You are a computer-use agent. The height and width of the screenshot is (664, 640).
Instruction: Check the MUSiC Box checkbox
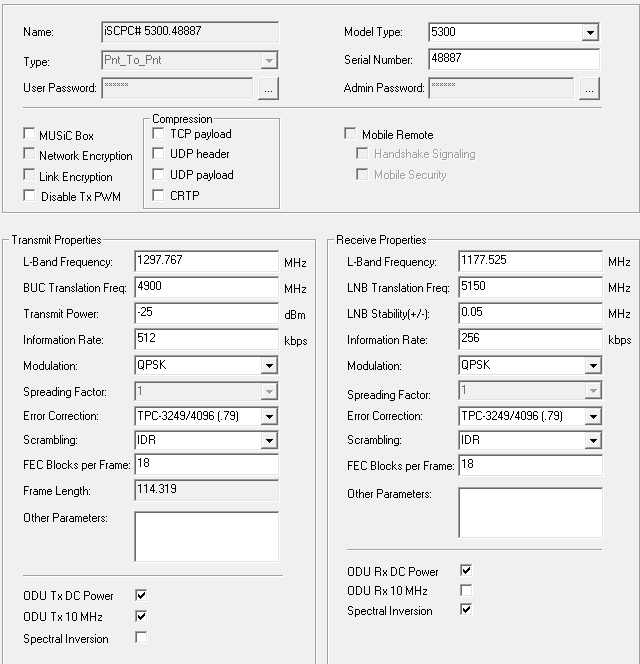(x=29, y=134)
